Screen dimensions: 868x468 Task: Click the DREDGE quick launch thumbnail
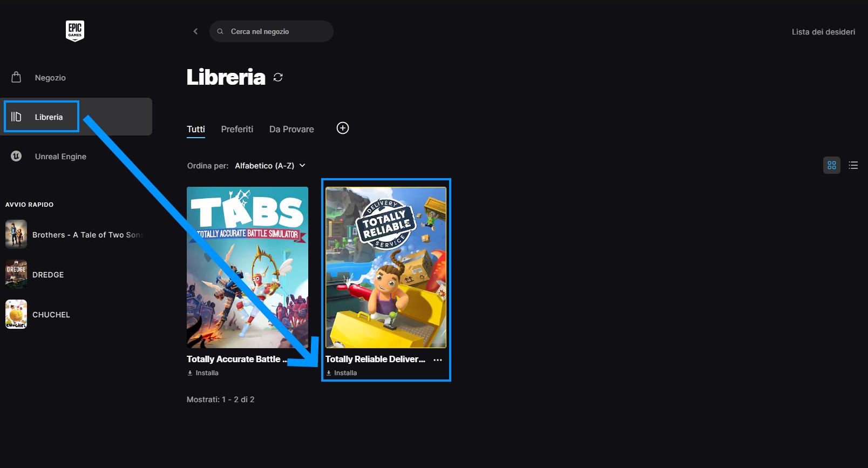(x=16, y=274)
